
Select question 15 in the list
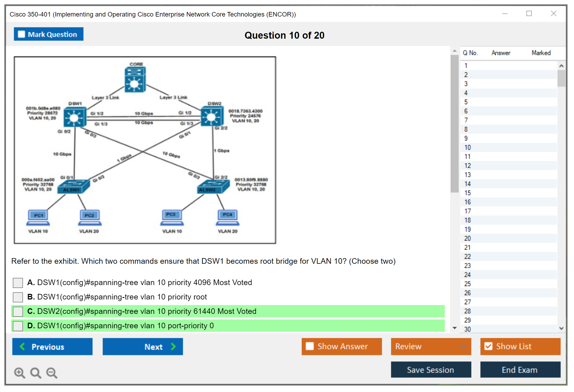pyautogui.click(x=467, y=193)
